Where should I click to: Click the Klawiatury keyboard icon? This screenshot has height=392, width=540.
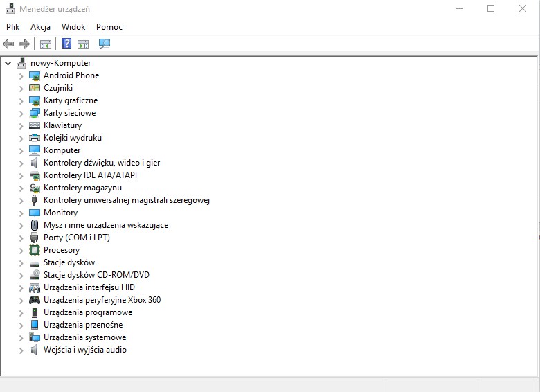[35, 125]
